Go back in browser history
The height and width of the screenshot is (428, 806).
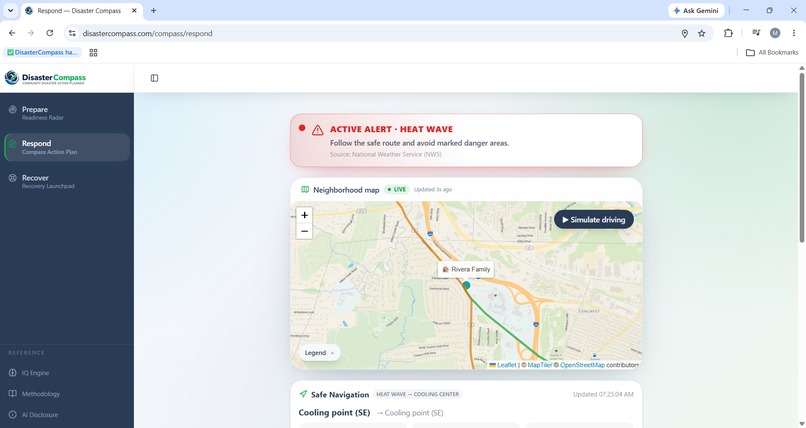pos(12,33)
